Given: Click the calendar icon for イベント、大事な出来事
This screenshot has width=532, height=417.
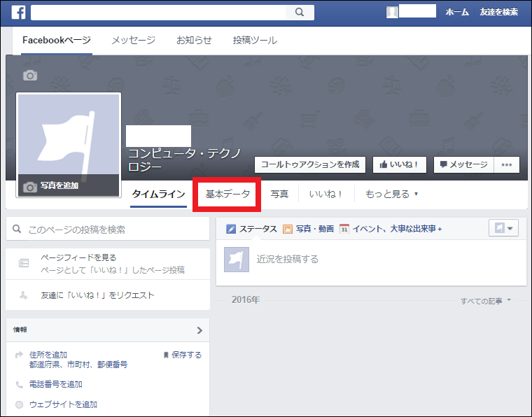Looking at the screenshot, I should pyautogui.click(x=344, y=229).
